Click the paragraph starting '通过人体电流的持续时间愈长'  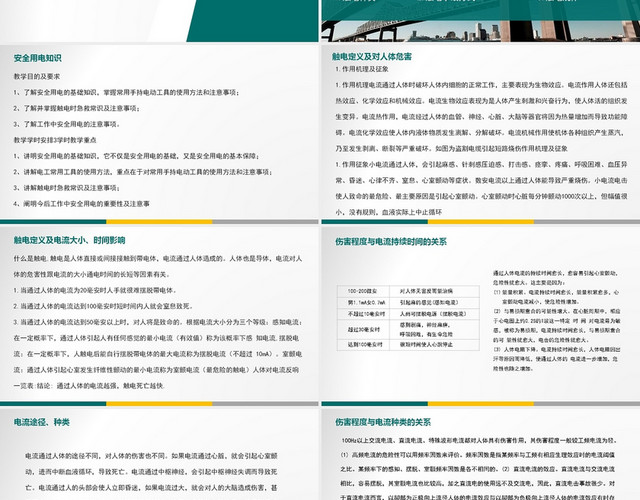(x=556, y=278)
